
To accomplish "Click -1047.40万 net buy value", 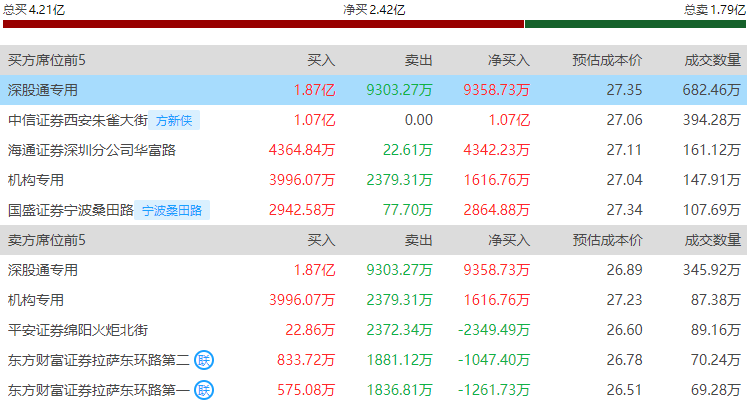I will click(x=494, y=360).
